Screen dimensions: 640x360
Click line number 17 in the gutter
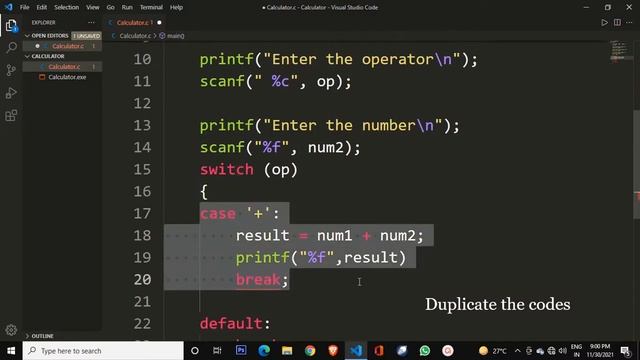tap(142, 213)
